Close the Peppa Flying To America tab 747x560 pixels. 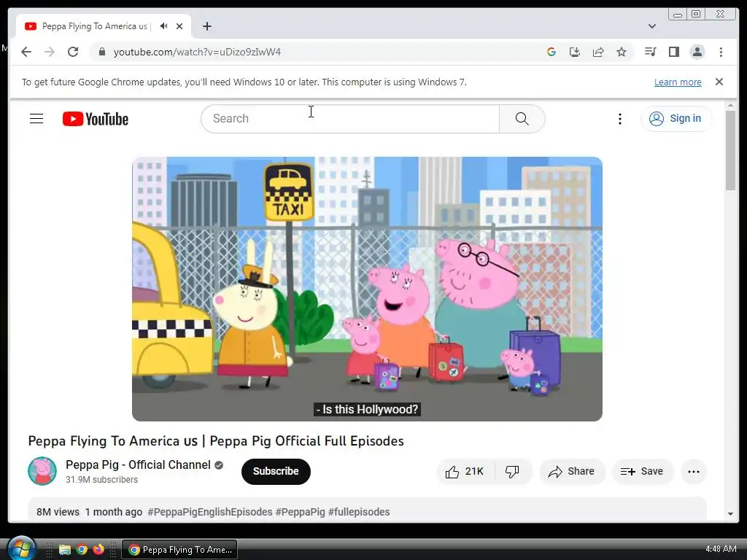179,26
